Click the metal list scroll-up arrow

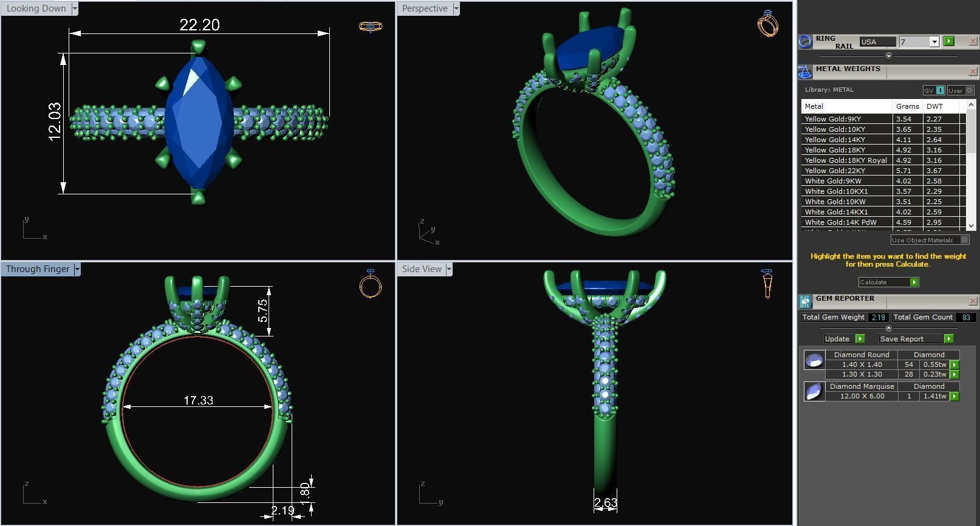970,105
